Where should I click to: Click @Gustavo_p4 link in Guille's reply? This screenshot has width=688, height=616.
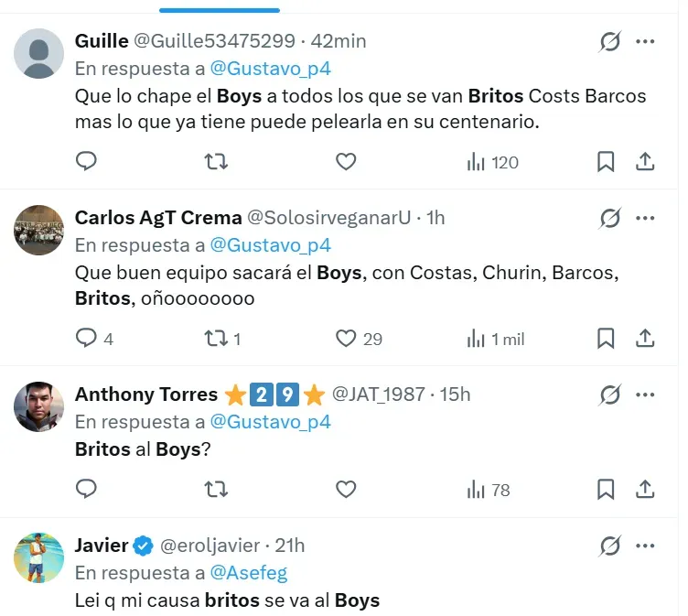click(270, 68)
